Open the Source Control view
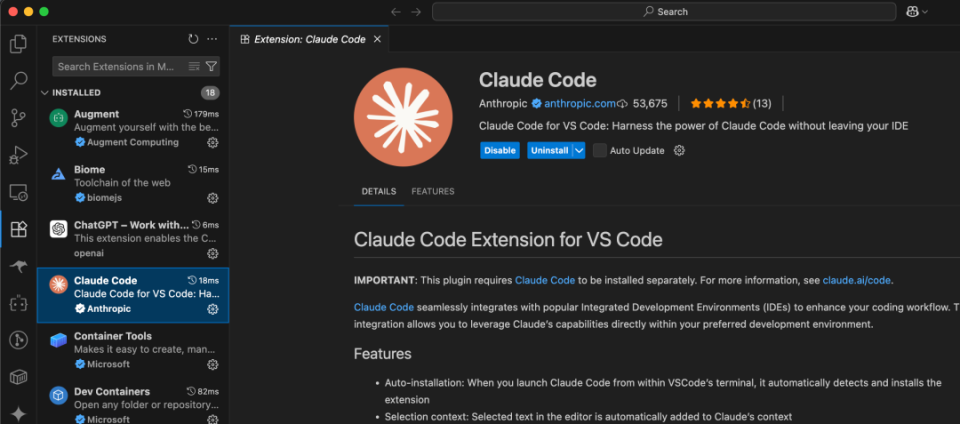 click(18, 118)
